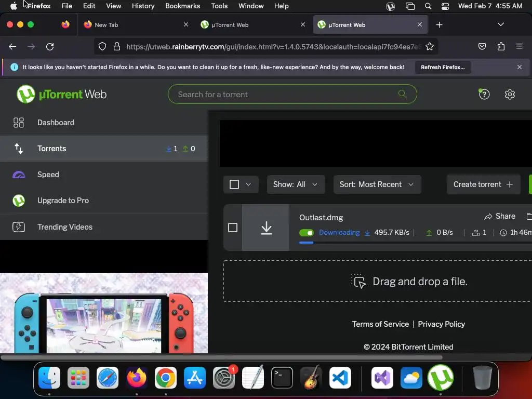Click the uTorrent Web logo
532x399 pixels.
point(61,94)
